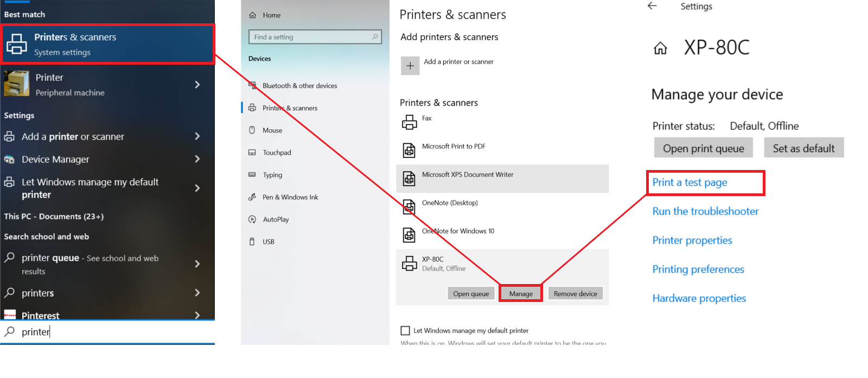The width and height of the screenshot is (868, 378).
Task: Open Bluetooth & other devices section
Action: 299,86
